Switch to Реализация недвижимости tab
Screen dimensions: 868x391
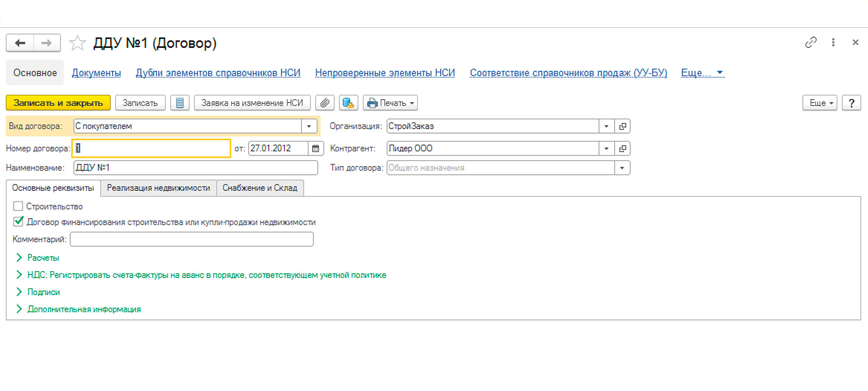point(158,188)
